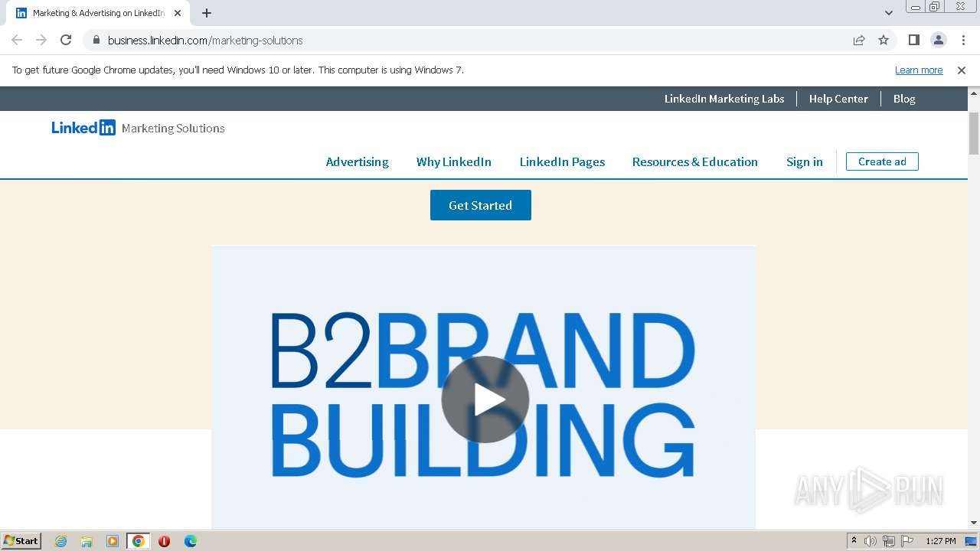Toggle the browser side panel icon
This screenshot has height=551, width=980.
coord(914,40)
